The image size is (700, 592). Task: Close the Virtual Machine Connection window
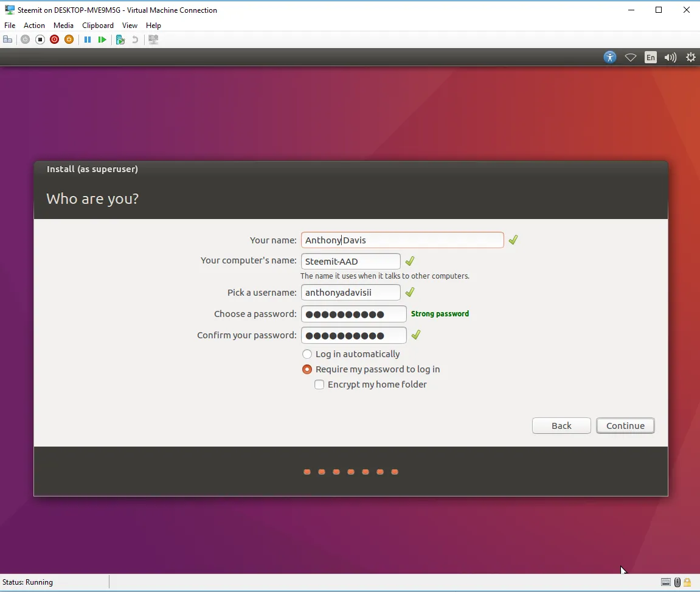coord(686,10)
